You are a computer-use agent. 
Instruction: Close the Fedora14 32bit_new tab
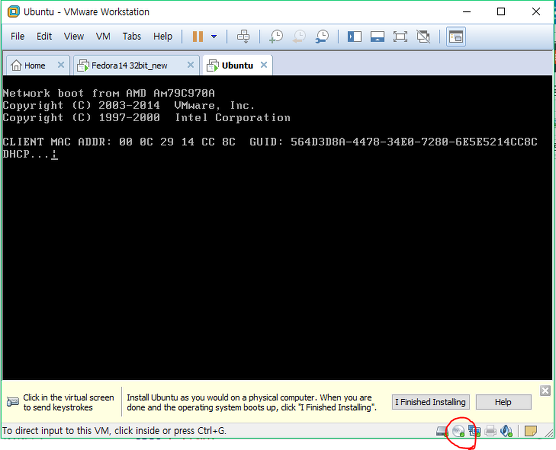coord(191,65)
